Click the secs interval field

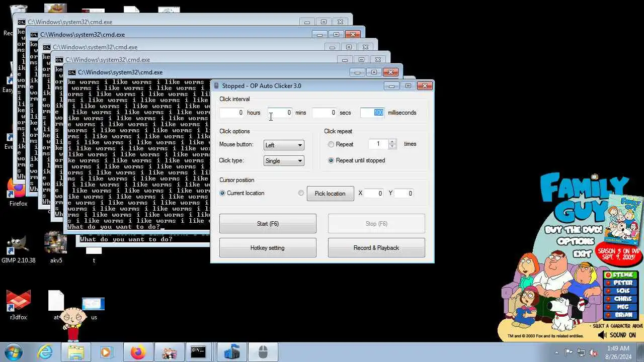pos(325,113)
